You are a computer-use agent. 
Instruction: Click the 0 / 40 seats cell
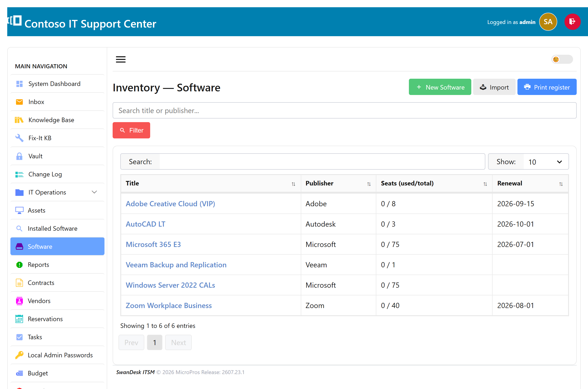point(434,306)
